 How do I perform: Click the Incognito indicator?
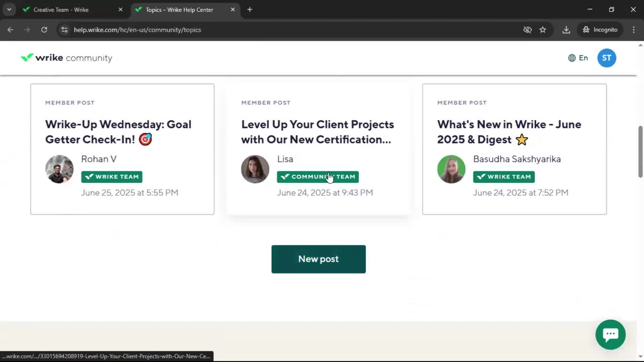coord(600,30)
